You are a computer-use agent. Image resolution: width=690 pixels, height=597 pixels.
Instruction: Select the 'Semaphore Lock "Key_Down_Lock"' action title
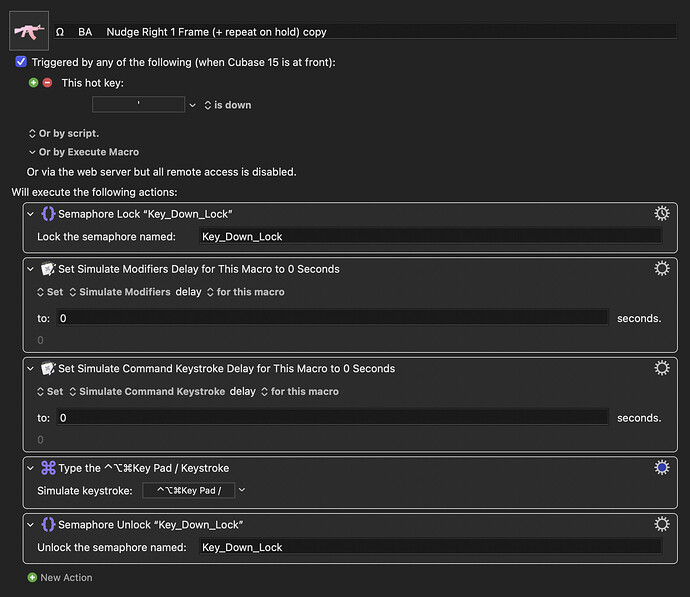click(x=145, y=214)
